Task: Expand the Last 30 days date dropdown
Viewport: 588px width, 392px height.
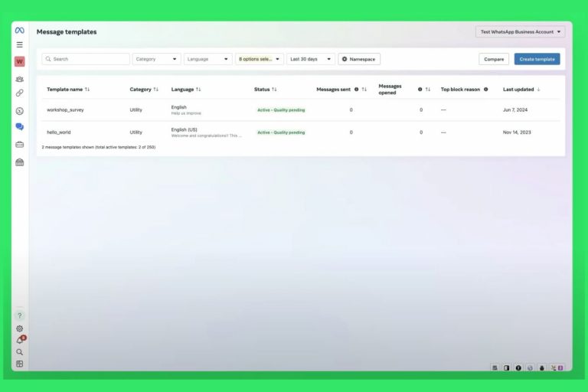Action: point(310,59)
